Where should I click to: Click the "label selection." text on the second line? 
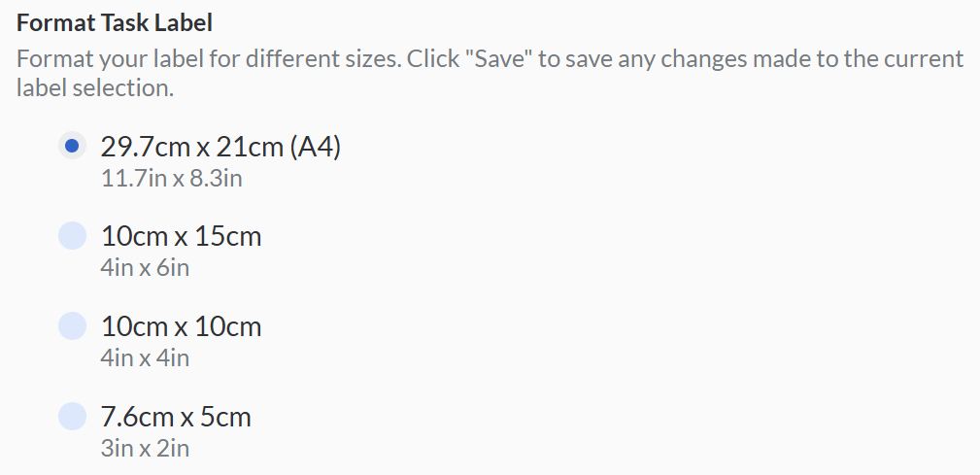click(94, 87)
